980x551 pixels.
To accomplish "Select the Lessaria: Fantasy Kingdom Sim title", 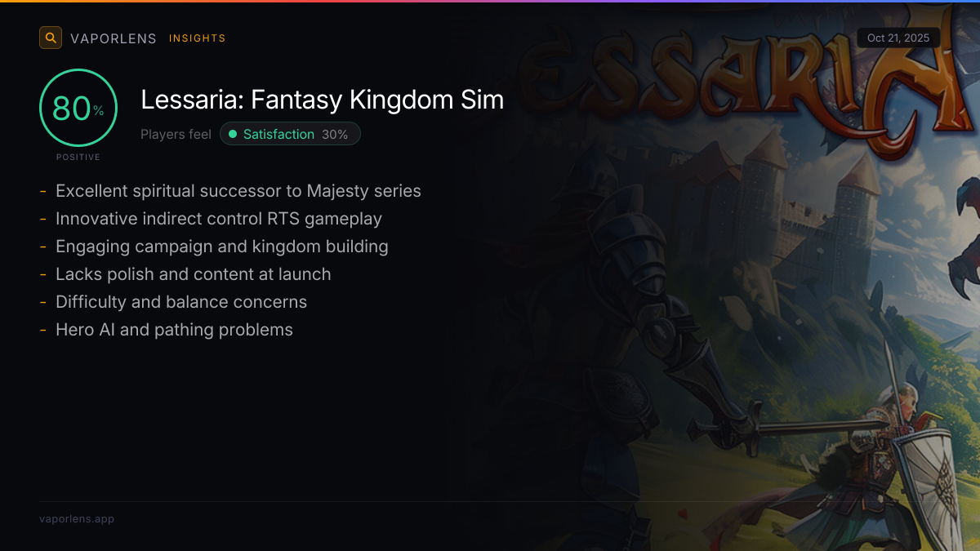I will tap(322, 100).
